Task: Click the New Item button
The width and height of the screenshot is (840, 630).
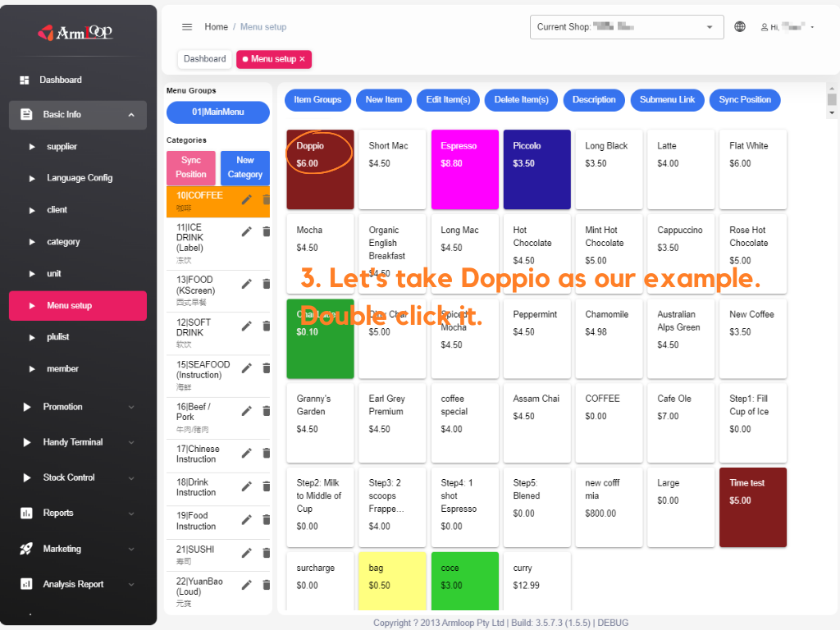Action: [x=383, y=100]
